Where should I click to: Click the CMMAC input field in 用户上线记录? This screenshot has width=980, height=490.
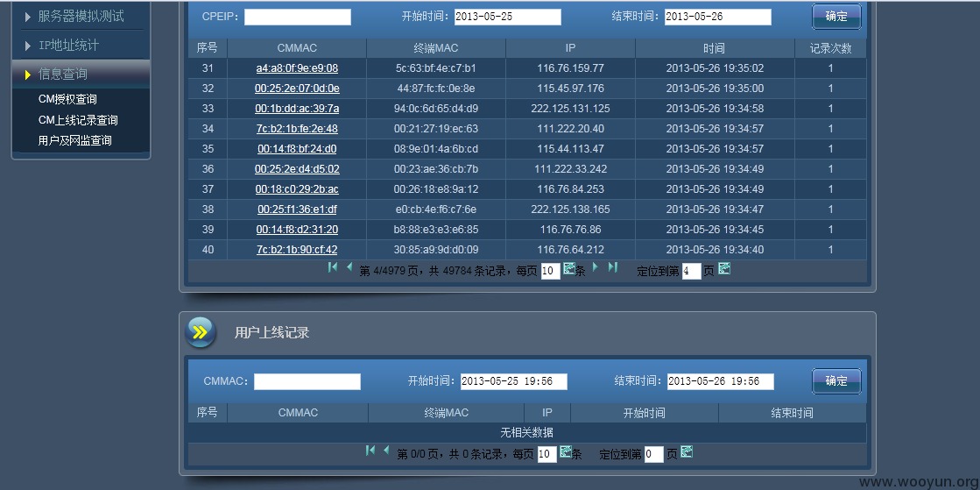point(307,381)
